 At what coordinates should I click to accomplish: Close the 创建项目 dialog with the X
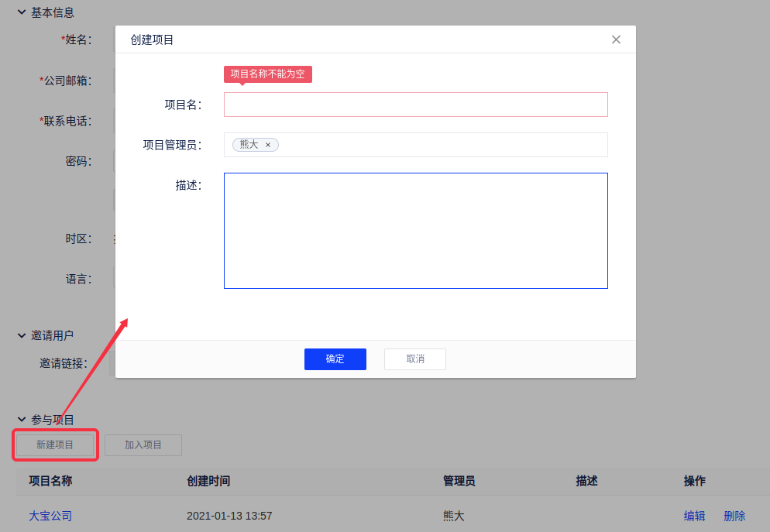[616, 39]
